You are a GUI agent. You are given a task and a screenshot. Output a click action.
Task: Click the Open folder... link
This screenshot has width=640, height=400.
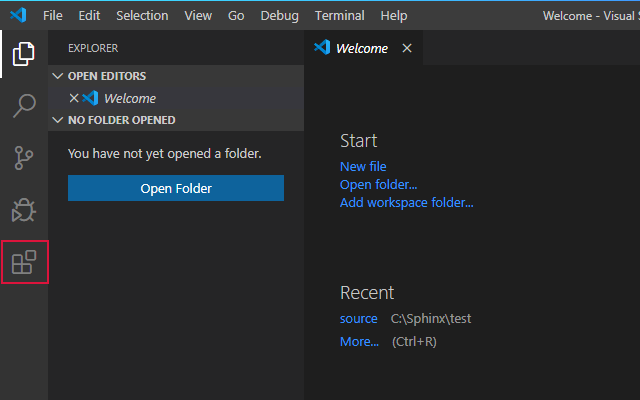[378, 184]
